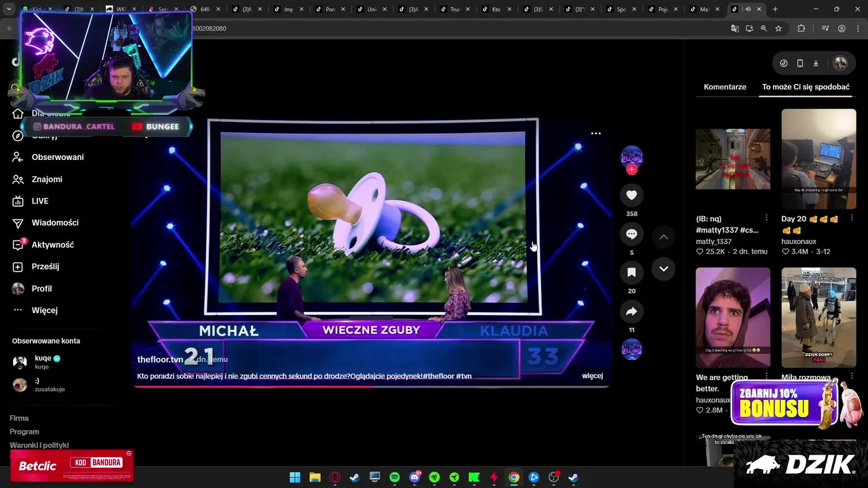Open the desktop app download icon
This screenshot has width=868, height=488.
pyautogui.click(x=816, y=63)
